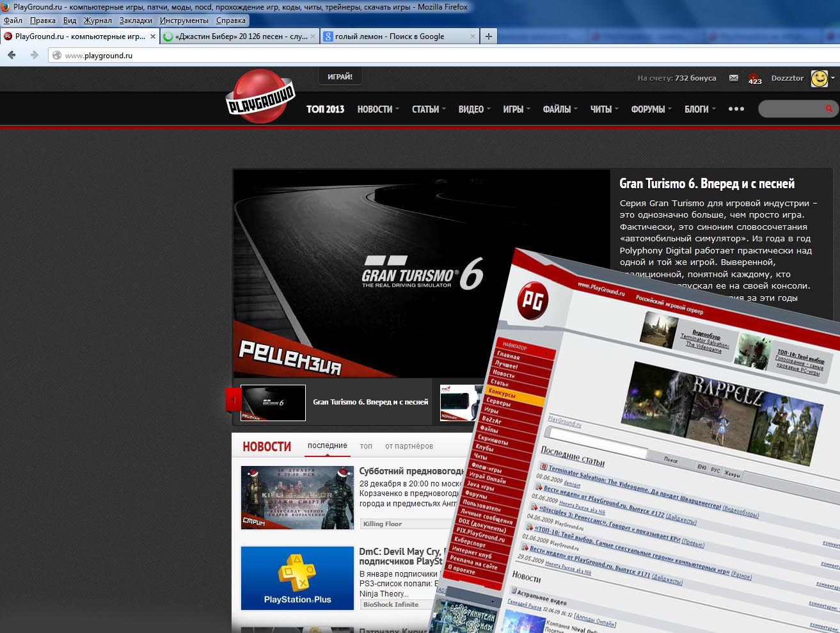Open the PlayStation Plus news thumbnail

(297, 578)
